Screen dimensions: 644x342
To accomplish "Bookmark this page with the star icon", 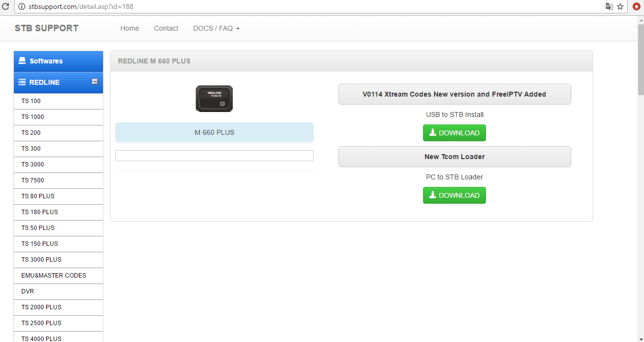I will point(620,7).
